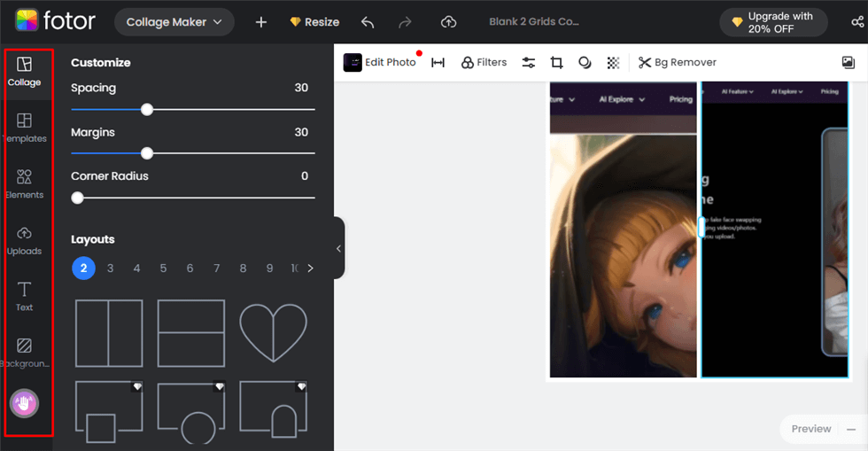
Task: Click the Edit Photo button
Action: coord(380,62)
